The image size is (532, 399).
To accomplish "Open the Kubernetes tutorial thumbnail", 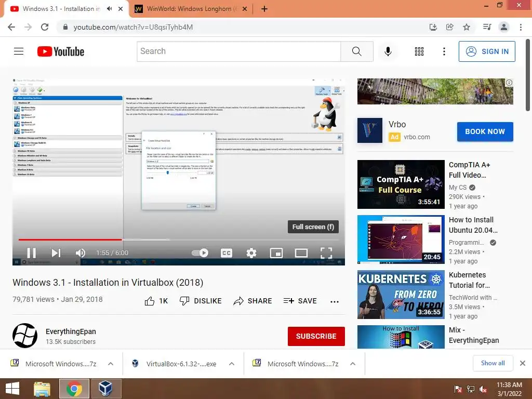I will point(401,295).
